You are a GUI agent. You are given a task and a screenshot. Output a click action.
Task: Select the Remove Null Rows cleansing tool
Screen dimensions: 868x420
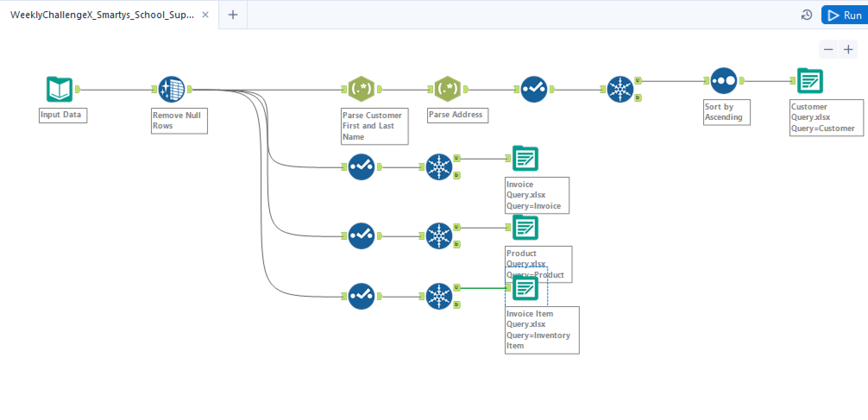point(171,89)
